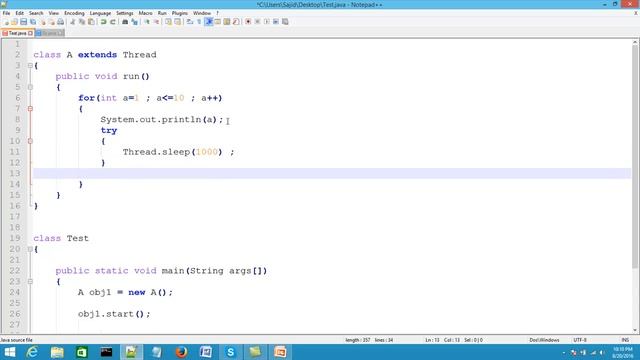The height and width of the screenshot is (360, 640).
Task: Click the Redo arrow icon
Action: (113, 22)
